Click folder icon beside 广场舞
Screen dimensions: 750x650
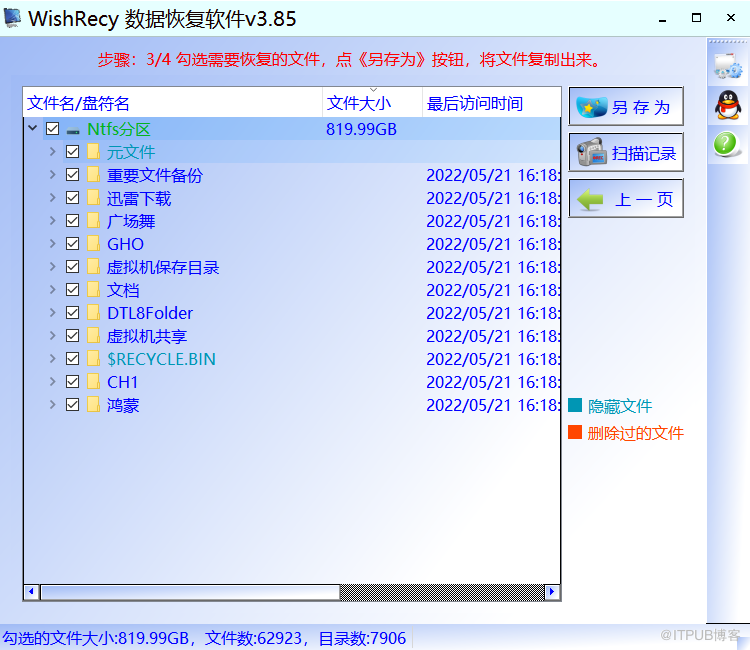(93, 221)
